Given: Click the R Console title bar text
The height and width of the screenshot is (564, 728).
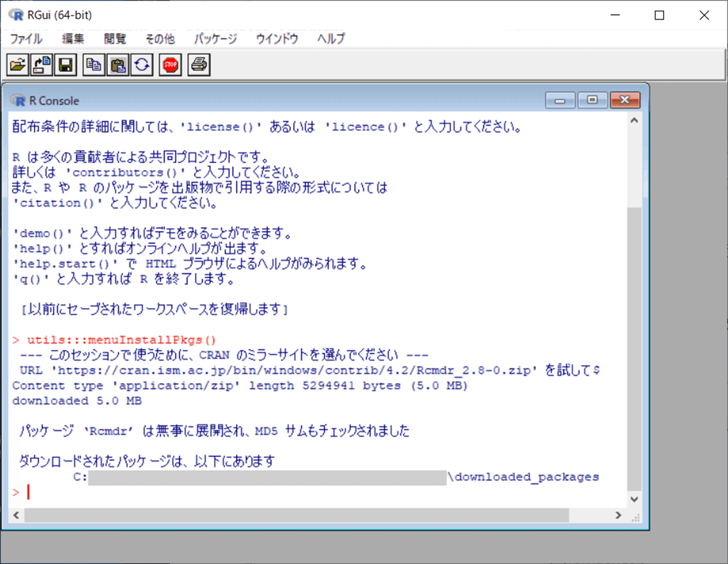Looking at the screenshot, I should click(54, 101).
